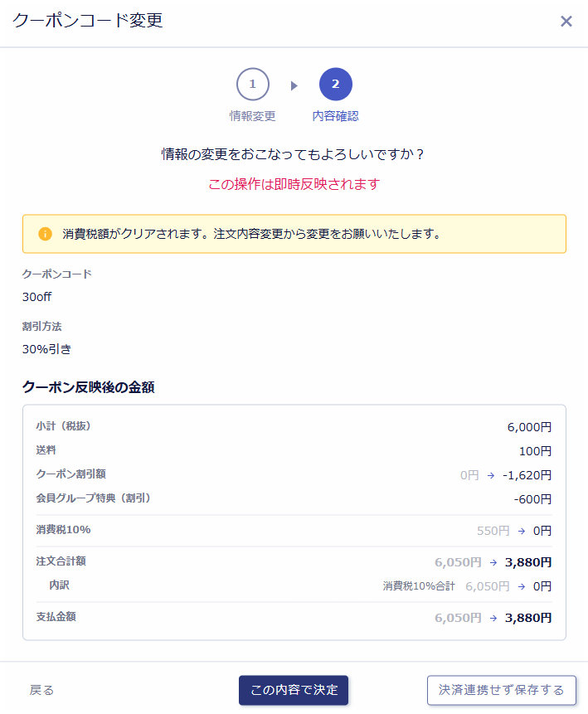Click the info icon in yellow warning banner
The image size is (588, 714).
pos(46,234)
